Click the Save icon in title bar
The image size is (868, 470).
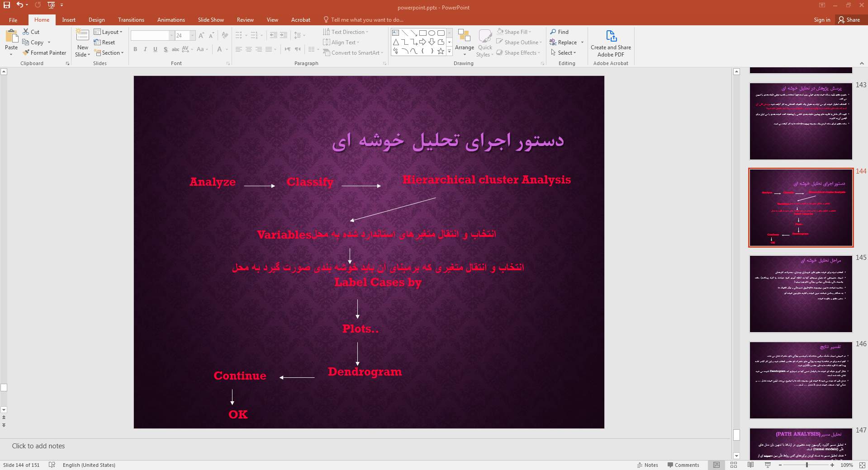pos(7,5)
